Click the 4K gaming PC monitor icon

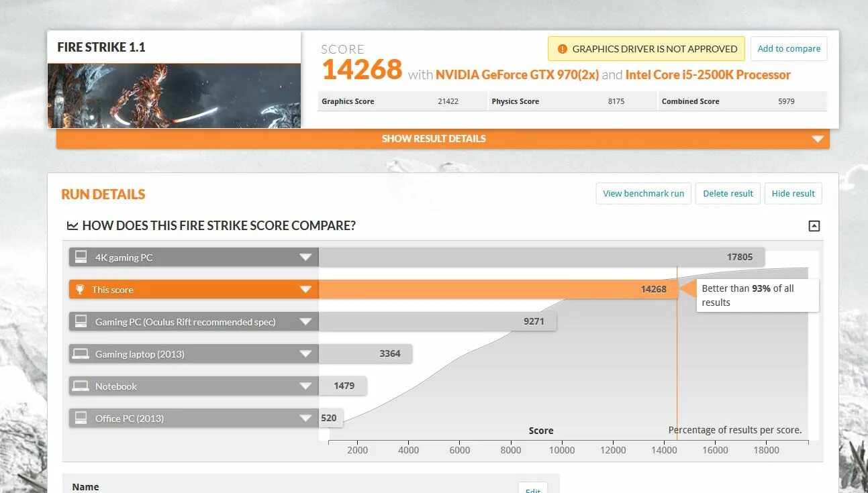click(x=81, y=257)
